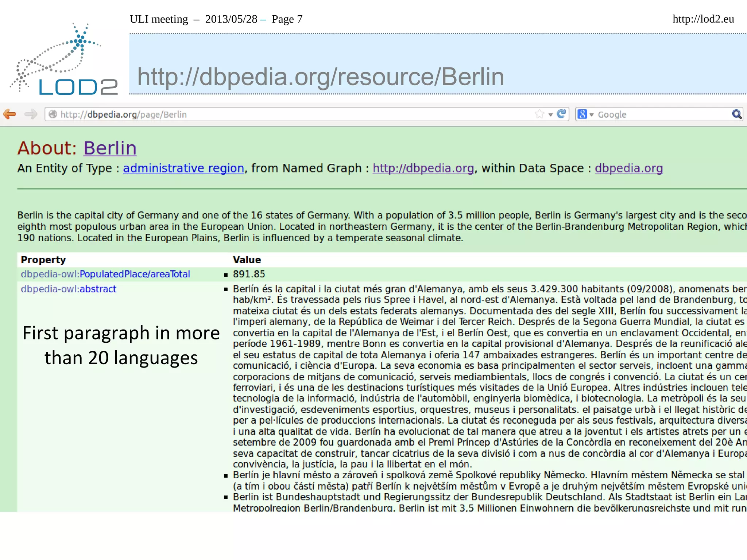Screen dimensions: 747x560
Task: Open the dbpedia-owl:abstract property link
Action: point(69,289)
